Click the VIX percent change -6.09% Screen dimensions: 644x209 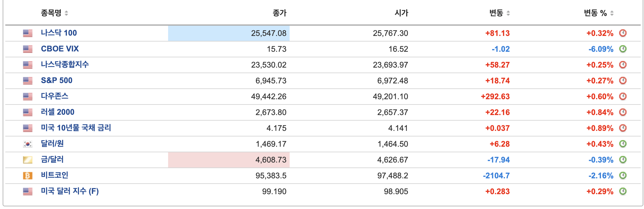[x=601, y=49]
